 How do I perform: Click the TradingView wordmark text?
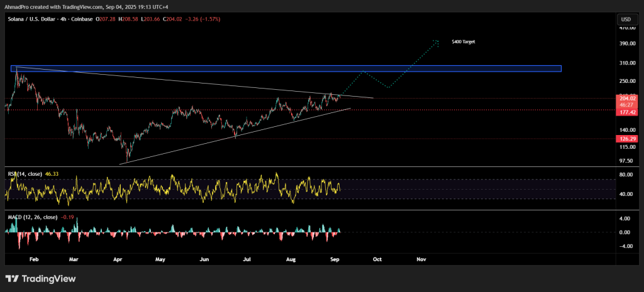[x=48, y=279]
